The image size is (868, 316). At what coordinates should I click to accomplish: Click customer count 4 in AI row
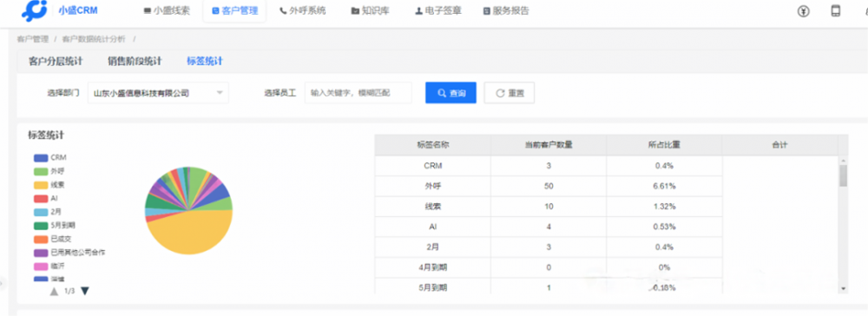(548, 227)
